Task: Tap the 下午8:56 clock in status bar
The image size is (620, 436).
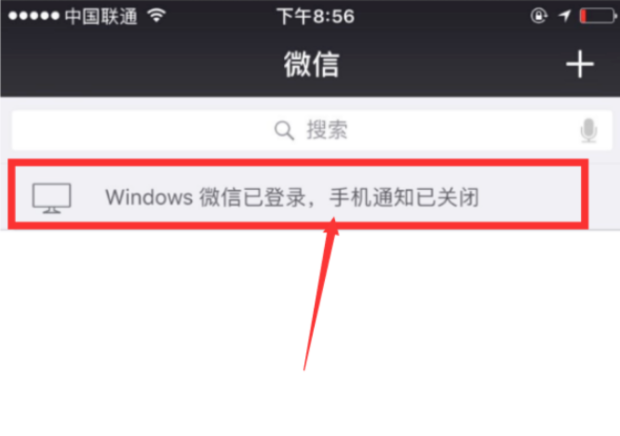Action: pyautogui.click(x=315, y=17)
